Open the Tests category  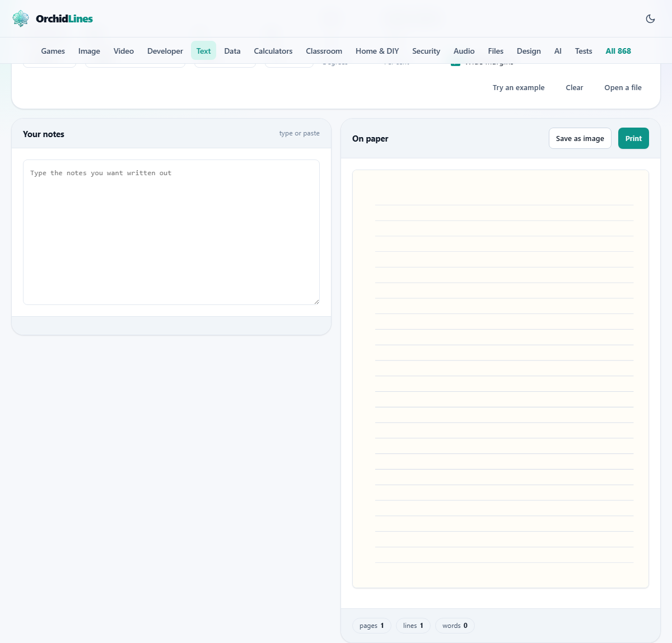(x=584, y=51)
